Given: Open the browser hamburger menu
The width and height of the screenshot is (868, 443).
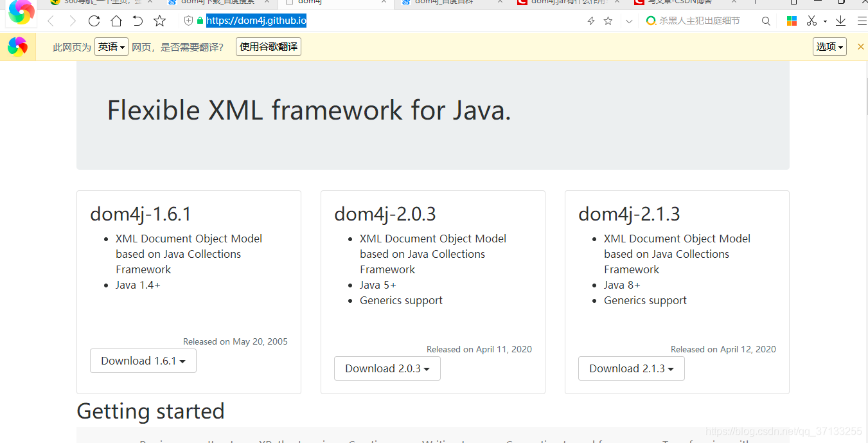Looking at the screenshot, I should coord(862,21).
